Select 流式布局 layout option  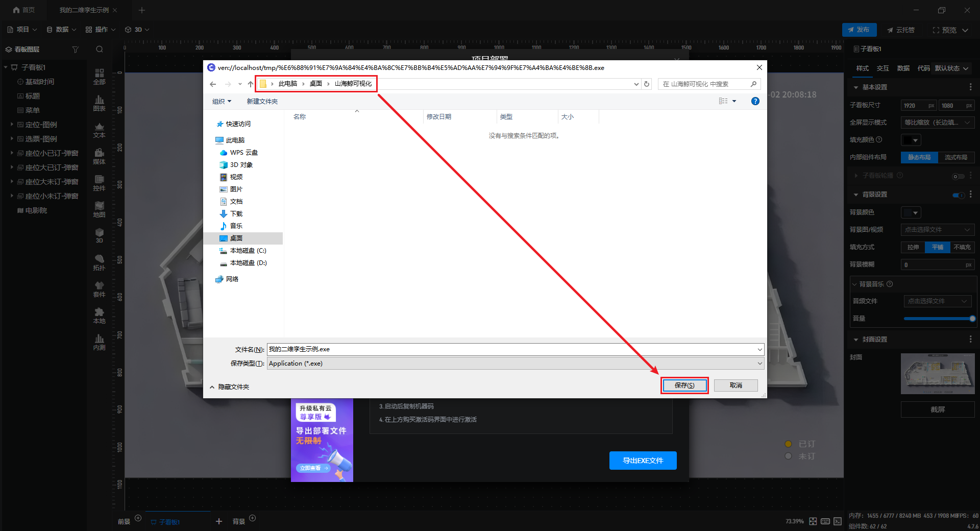956,157
